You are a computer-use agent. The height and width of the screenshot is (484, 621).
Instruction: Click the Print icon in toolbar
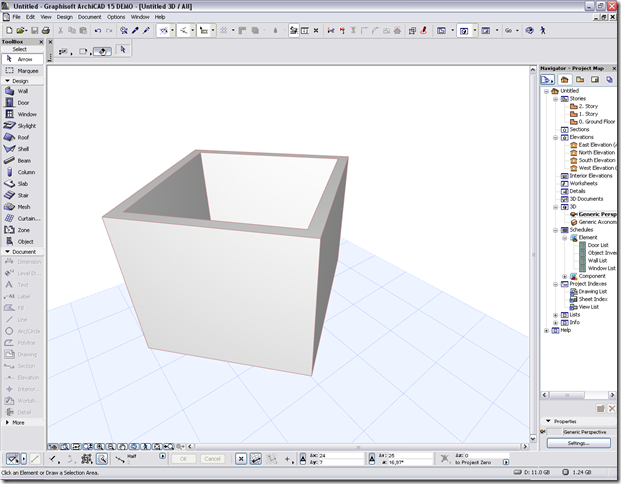46,30
